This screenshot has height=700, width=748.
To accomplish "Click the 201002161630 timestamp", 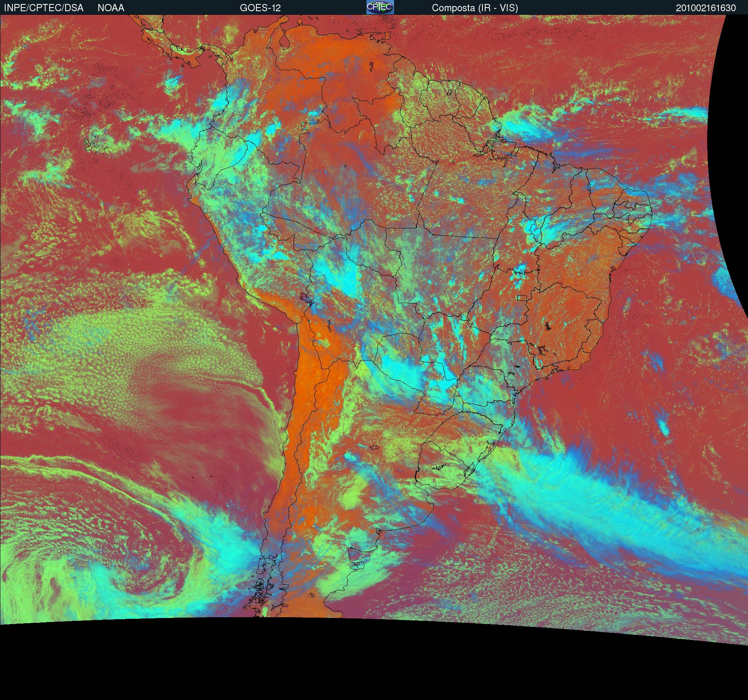I will 706,8.
